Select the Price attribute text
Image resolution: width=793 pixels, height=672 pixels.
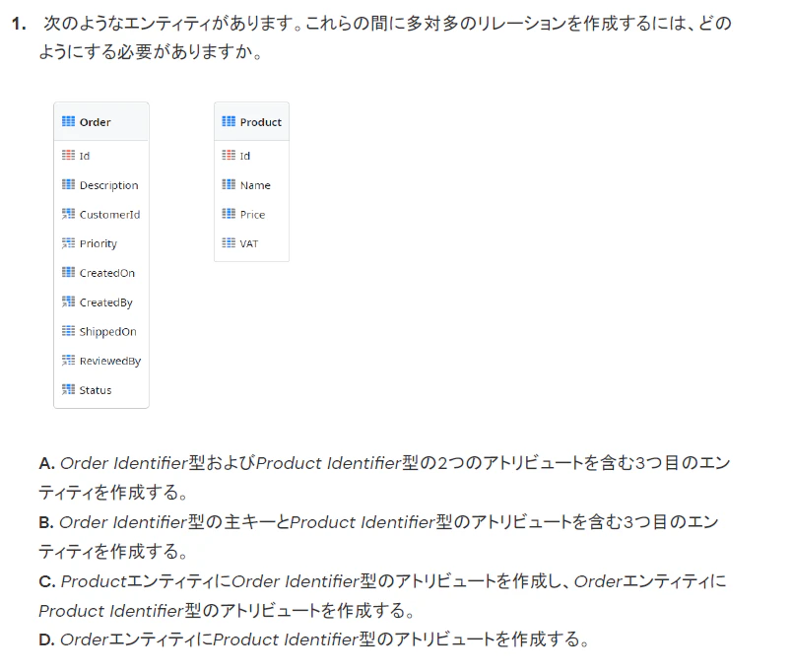[x=252, y=215]
